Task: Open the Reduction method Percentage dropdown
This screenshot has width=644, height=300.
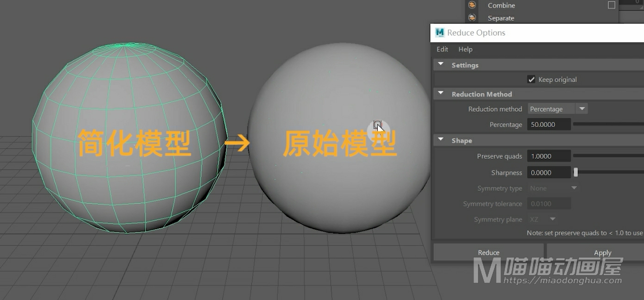Action: click(x=557, y=109)
